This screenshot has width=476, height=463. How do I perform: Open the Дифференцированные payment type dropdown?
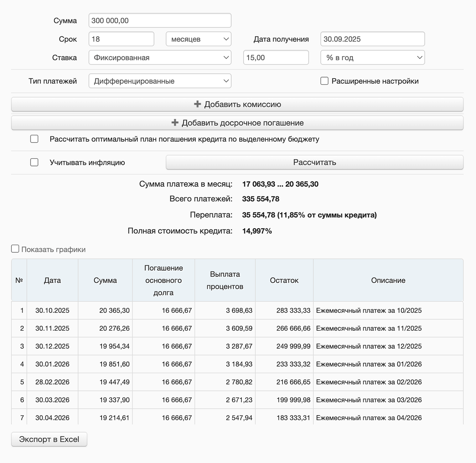(160, 81)
